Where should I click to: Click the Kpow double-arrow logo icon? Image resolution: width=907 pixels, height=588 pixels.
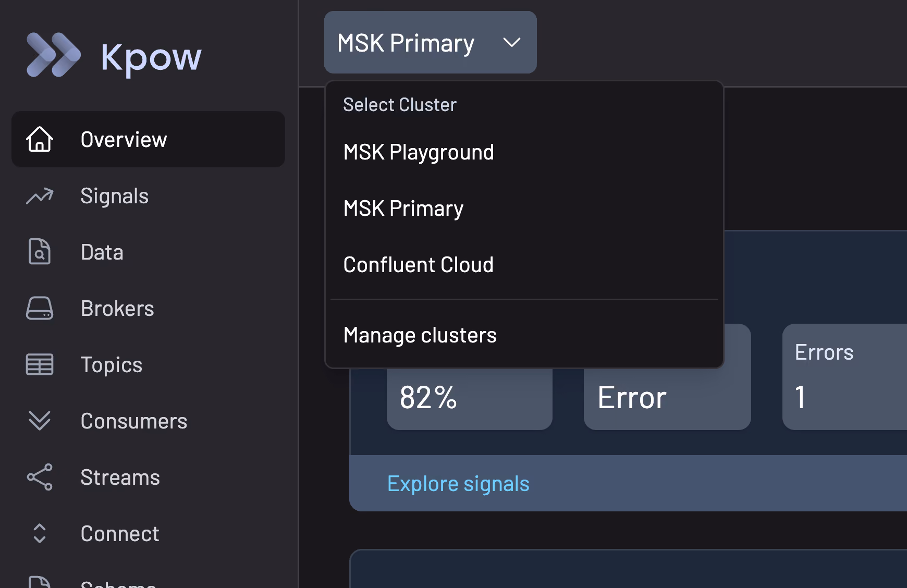54,55
